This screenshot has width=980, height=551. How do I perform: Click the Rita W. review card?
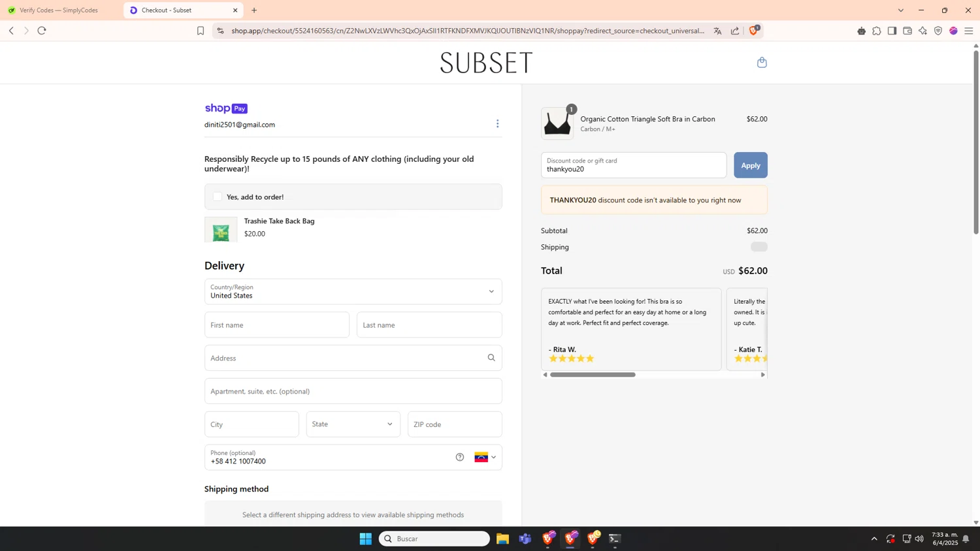[x=631, y=329]
